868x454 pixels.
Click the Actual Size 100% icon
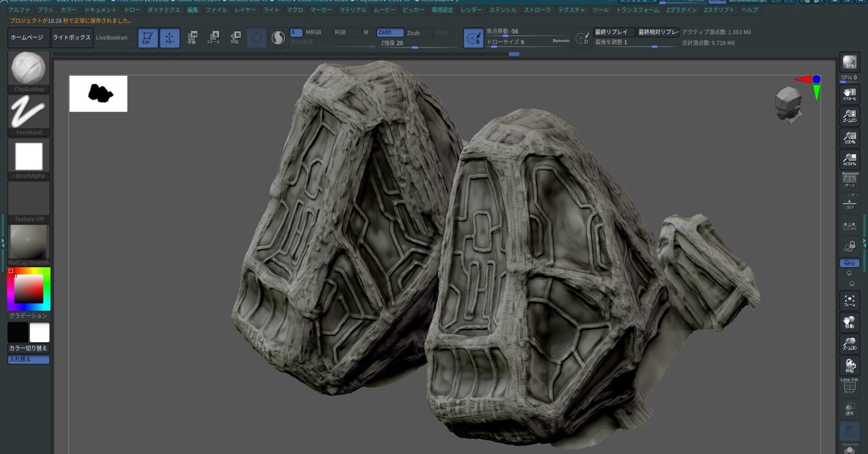click(849, 138)
